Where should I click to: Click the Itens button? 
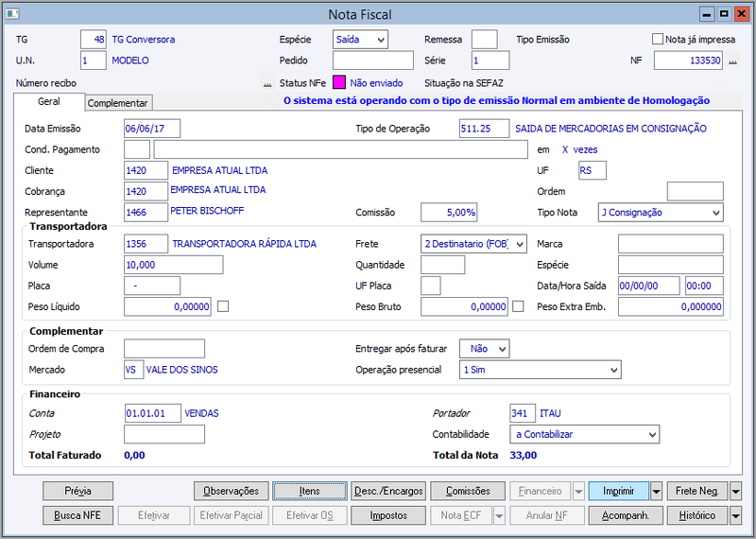click(x=310, y=491)
